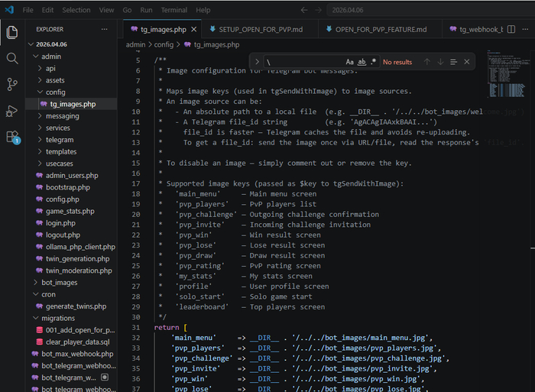Close the find widget
The image size is (535, 392).
468,62
